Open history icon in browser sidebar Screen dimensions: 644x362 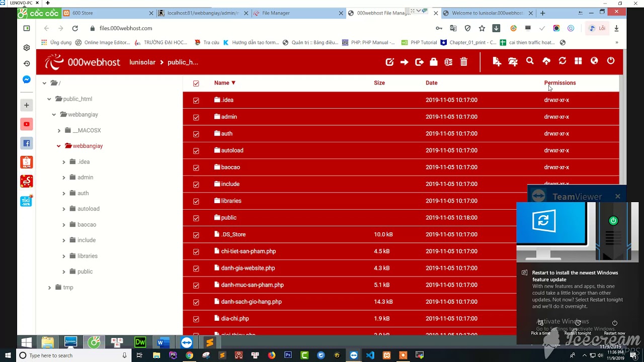pos(27,63)
